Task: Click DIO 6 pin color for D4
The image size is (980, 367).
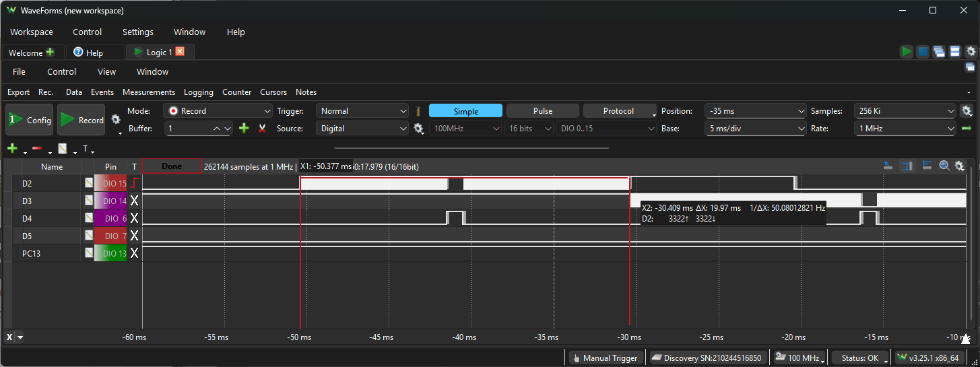Action: tap(110, 218)
